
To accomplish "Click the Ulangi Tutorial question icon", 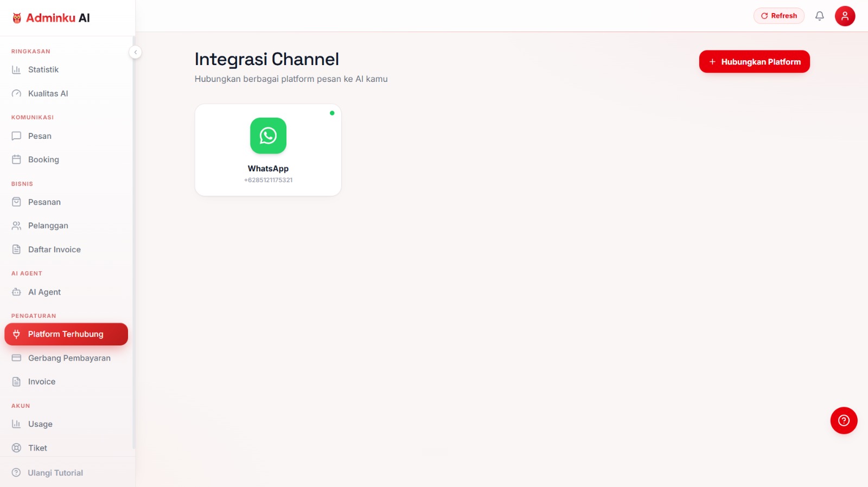I will pyautogui.click(x=16, y=472).
